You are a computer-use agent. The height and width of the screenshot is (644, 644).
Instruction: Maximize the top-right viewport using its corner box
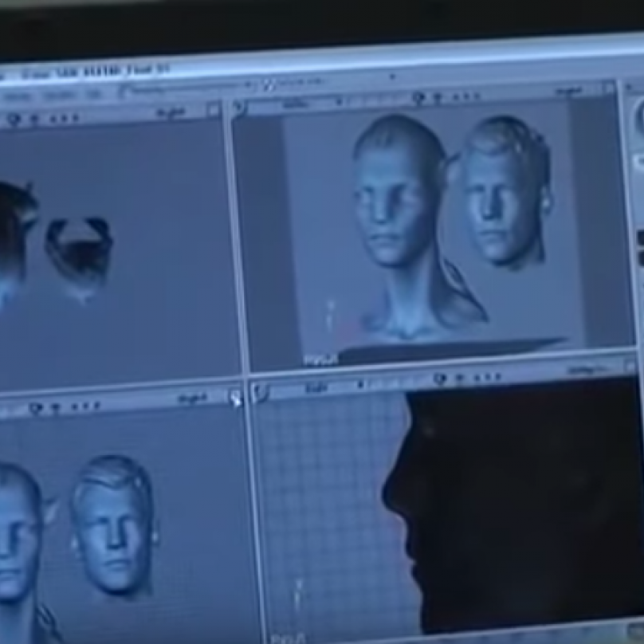[609, 88]
